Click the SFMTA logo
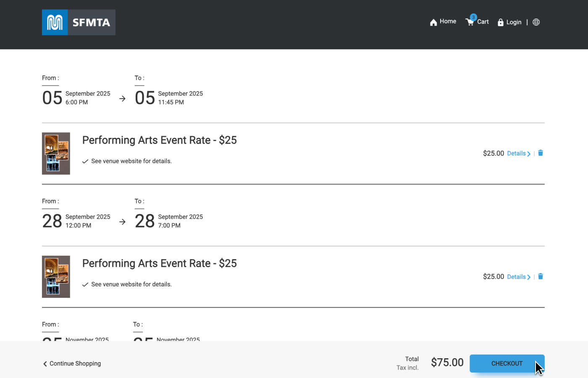Viewport: 588px width, 378px height. 79,22
